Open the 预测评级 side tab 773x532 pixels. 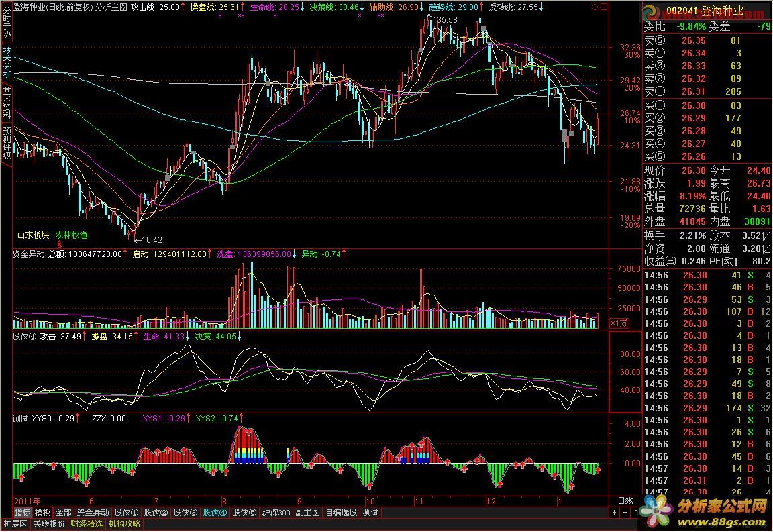[7, 144]
